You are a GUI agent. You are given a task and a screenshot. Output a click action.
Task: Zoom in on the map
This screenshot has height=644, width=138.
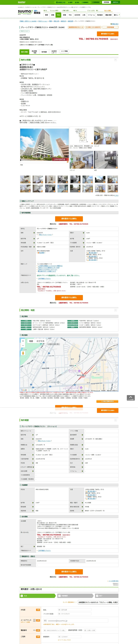(x=23, y=341)
